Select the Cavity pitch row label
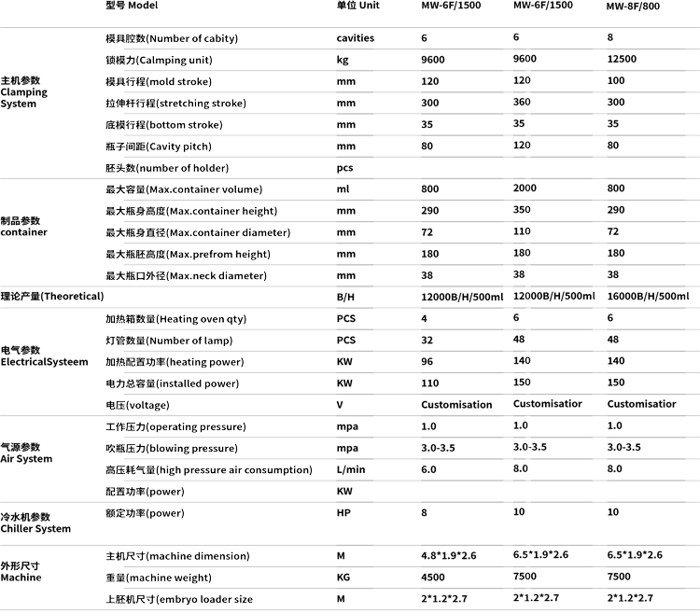The height and width of the screenshot is (613, 700). 159,146
